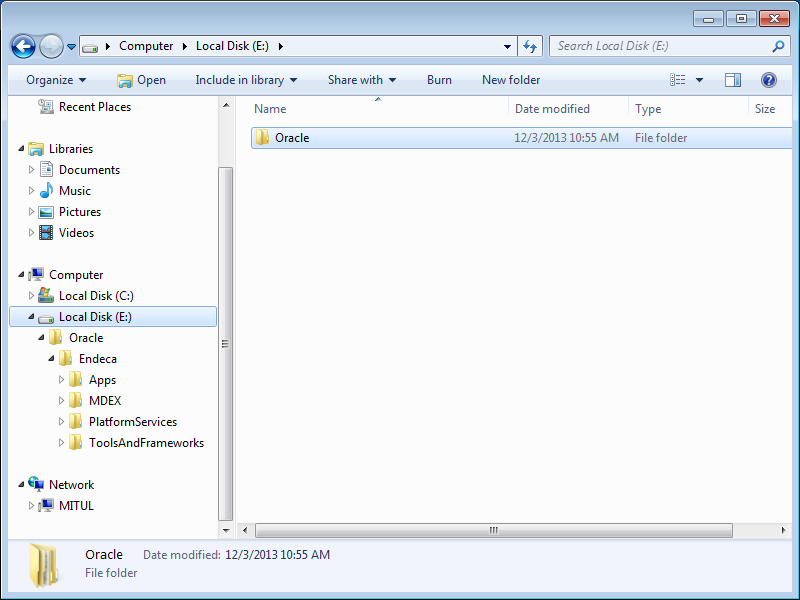Collapse the Endeca folder tree node
Image resolution: width=800 pixels, height=600 pixels.
(52, 359)
